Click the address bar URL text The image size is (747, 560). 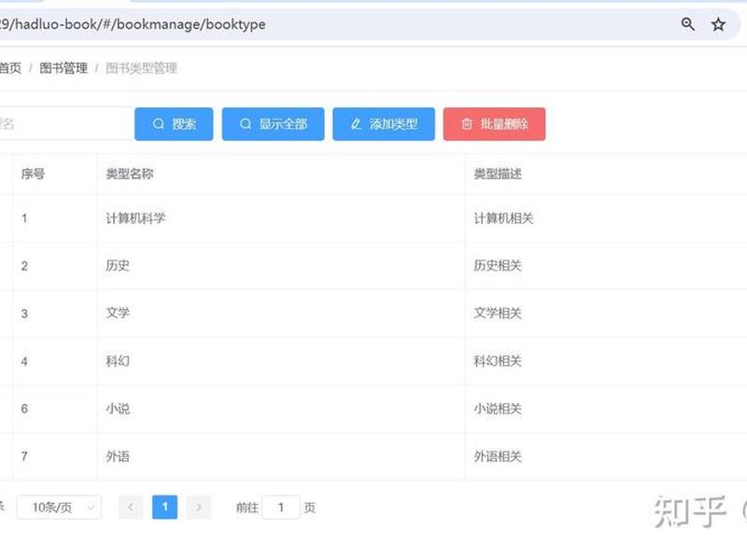[x=133, y=24]
